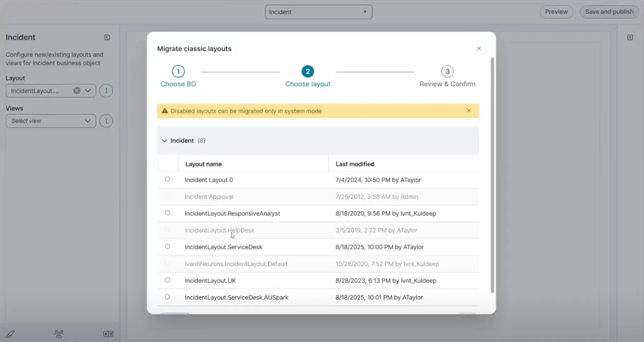644x342 pixels.
Task: Select IncidentLayout.ServiceDesk radio button
Action: [x=167, y=246]
